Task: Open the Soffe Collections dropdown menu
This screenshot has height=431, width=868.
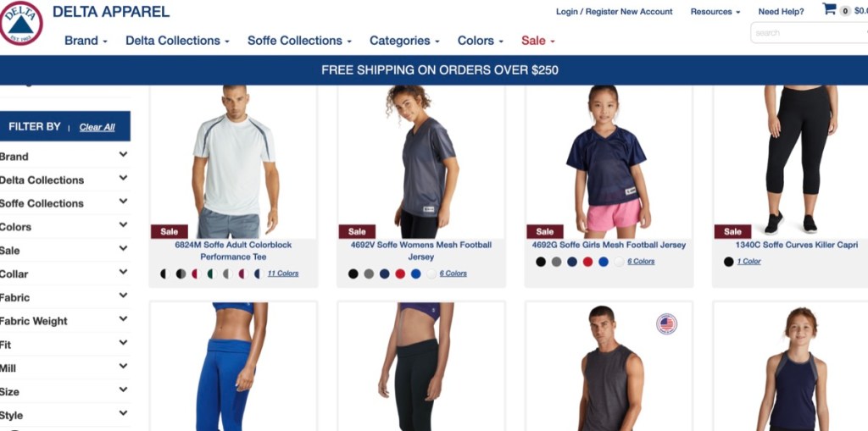Action: pyautogui.click(x=299, y=41)
